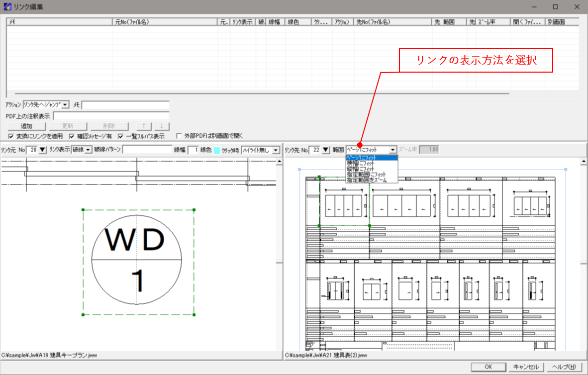Click the Jw_cad application icon in the title bar
Viewport: 588px width, 375px height.
[x=8, y=6]
